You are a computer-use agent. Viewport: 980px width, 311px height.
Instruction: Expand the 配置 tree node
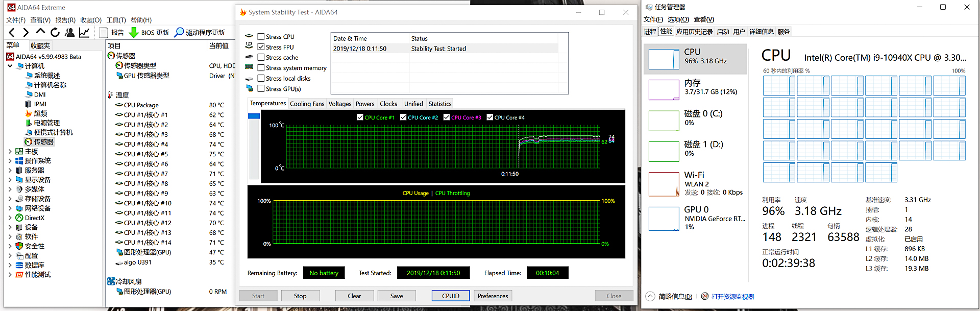(x=10, y=256)
